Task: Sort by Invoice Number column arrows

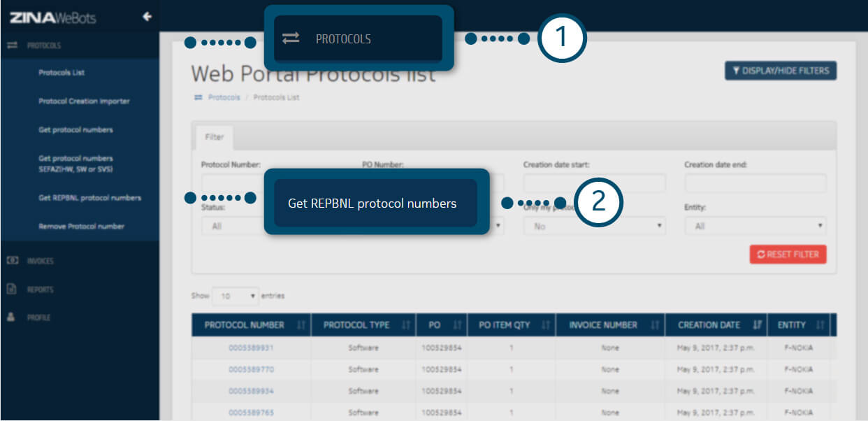Action: click(x=655, y=325)
